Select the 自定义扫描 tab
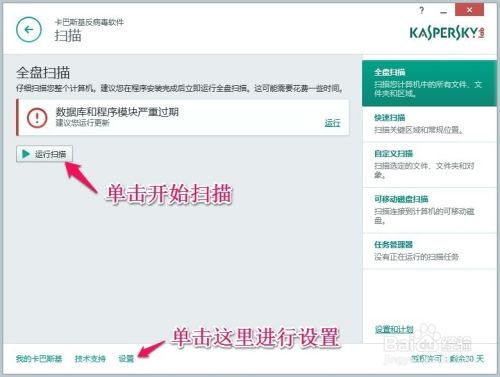The image size is (500, 377). pos(429,165)
